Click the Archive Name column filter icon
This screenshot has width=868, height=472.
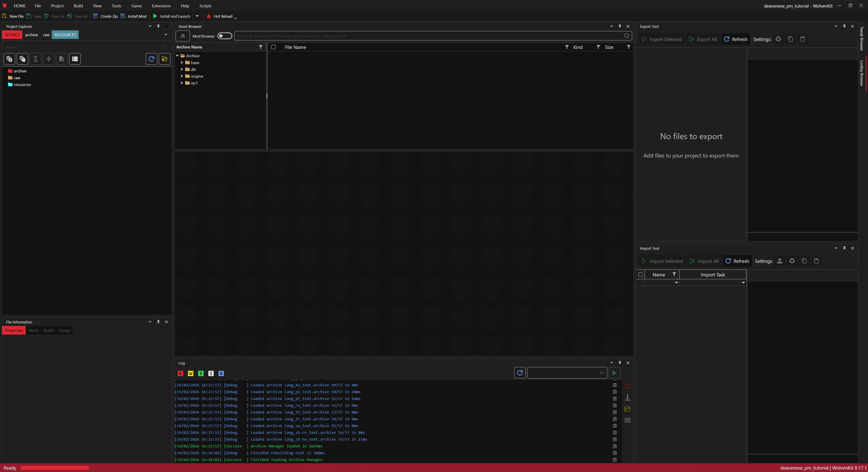[261, 47]
